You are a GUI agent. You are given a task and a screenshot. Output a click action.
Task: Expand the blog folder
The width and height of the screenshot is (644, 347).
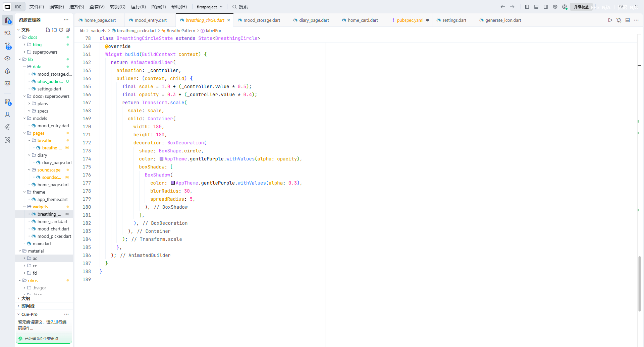(37, 45)
